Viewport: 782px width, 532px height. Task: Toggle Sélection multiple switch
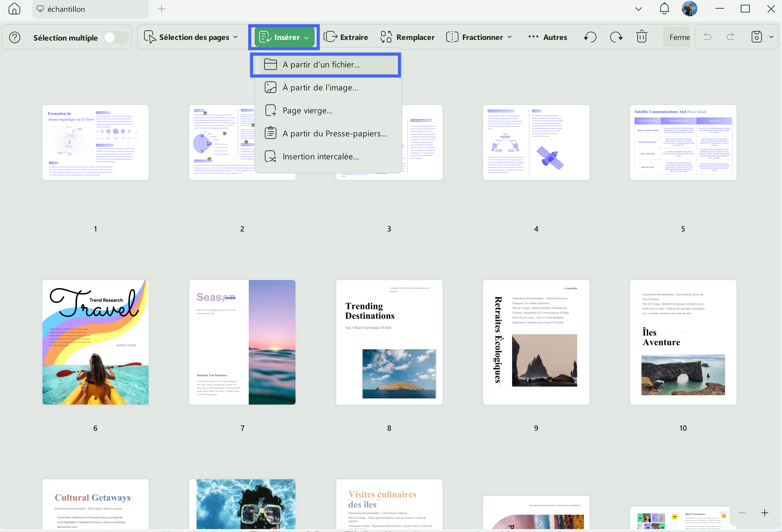116,37
